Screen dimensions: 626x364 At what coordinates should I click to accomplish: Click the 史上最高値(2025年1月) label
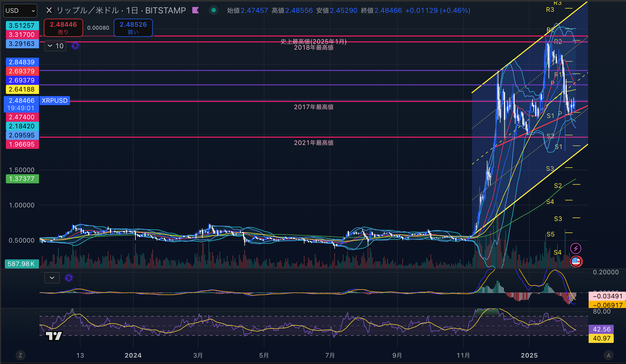point(314,41)
